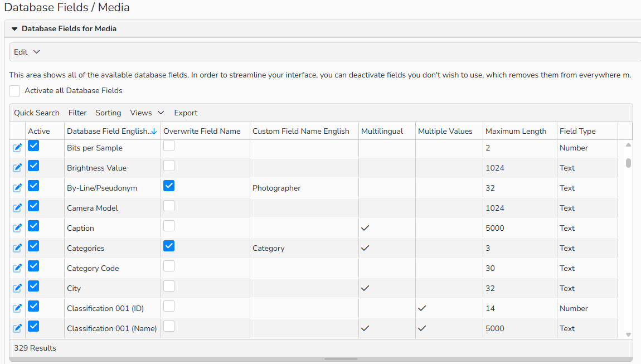Click Multiple Values checkmark for Classification 001 (ID)
The width and height of the screenshot is (641, 364).
(x=422, y=308)
